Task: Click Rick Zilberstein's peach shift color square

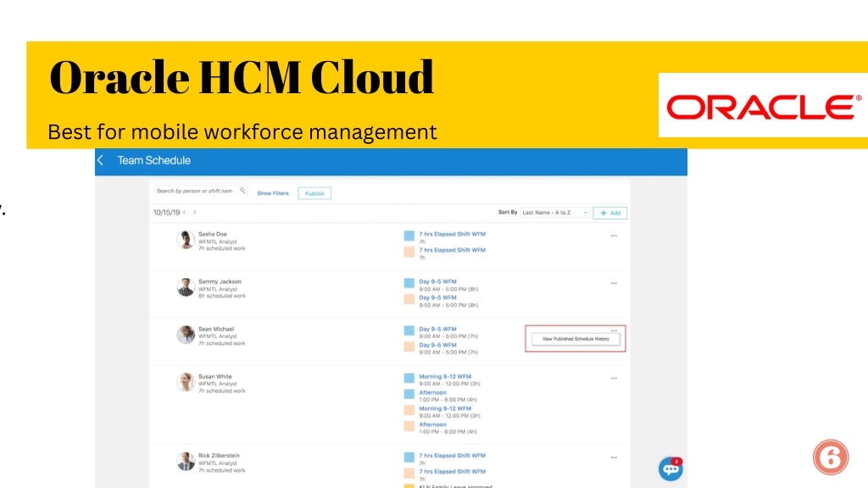Action: pyautogui.click(x=409, y=473)
